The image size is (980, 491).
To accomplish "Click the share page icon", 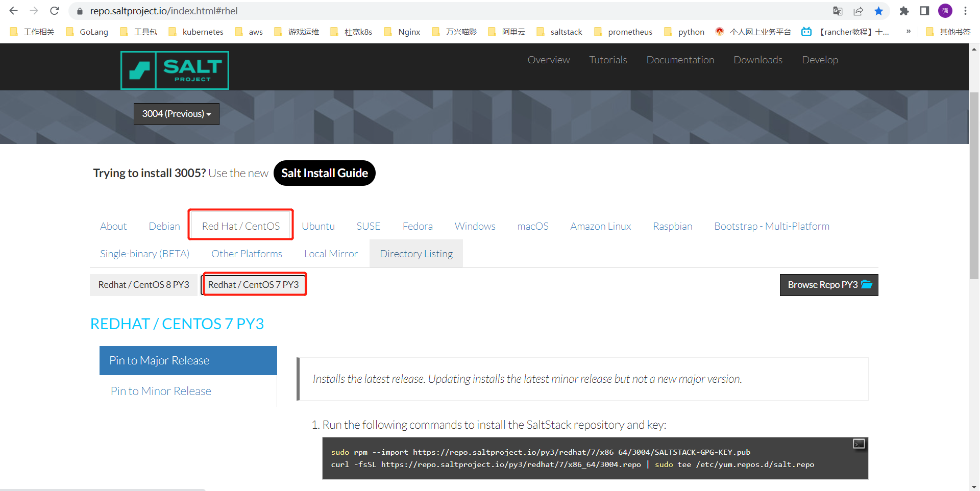I will 858,11.
